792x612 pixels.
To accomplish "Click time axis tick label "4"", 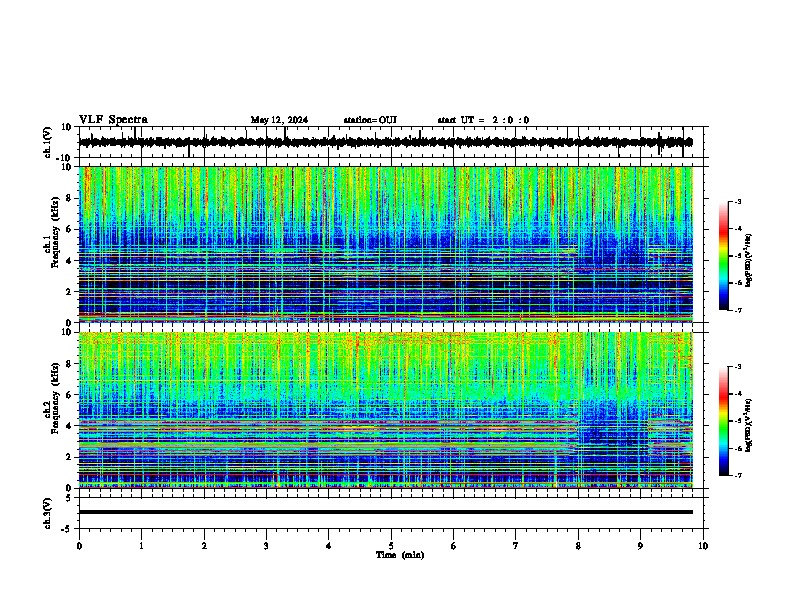I will point(329,546).
